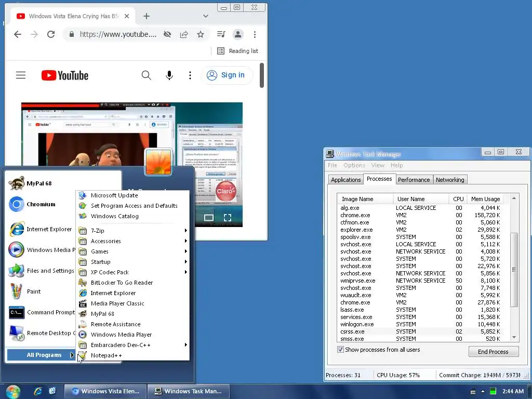
Task: Expand the XP Codec Pack submenu
Action: (132, 272)
